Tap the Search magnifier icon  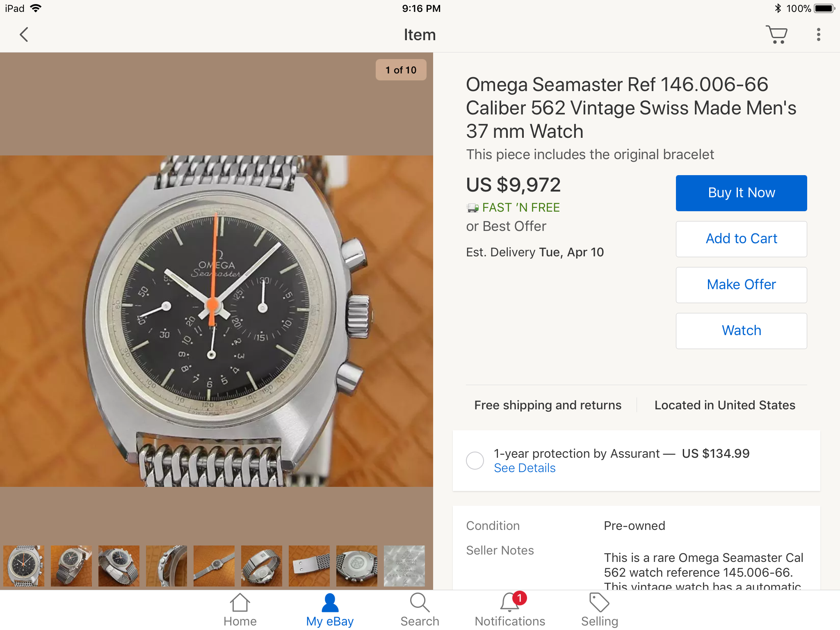pos(420,610)
